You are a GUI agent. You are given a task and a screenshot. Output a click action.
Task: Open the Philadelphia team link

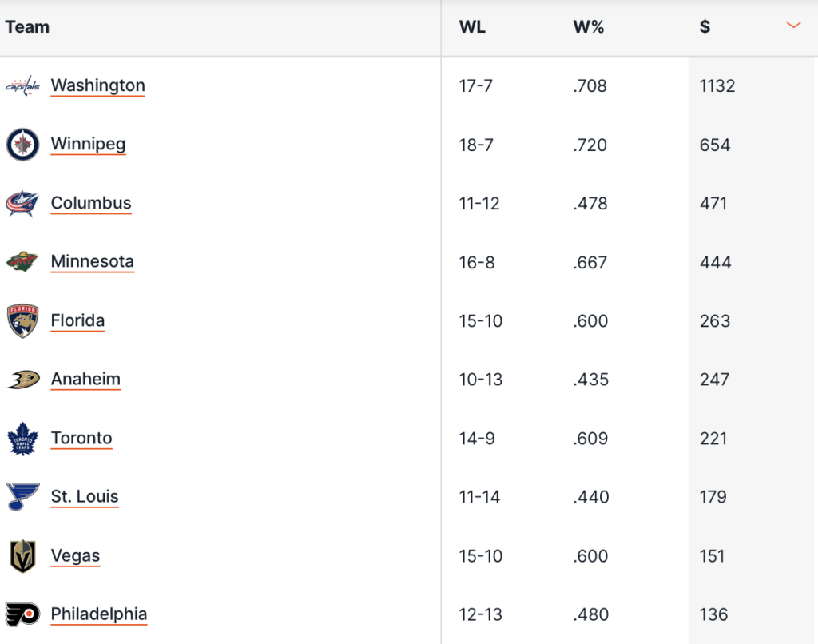99,614
